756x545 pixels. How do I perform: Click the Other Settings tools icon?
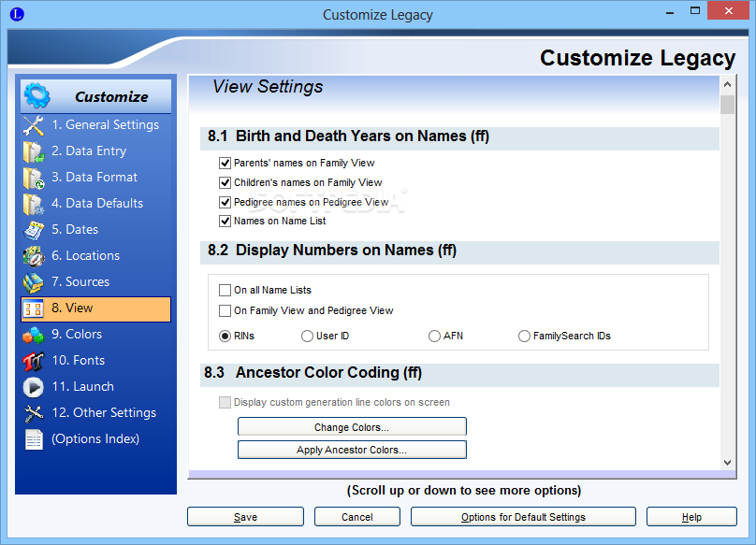pos(34,413)
